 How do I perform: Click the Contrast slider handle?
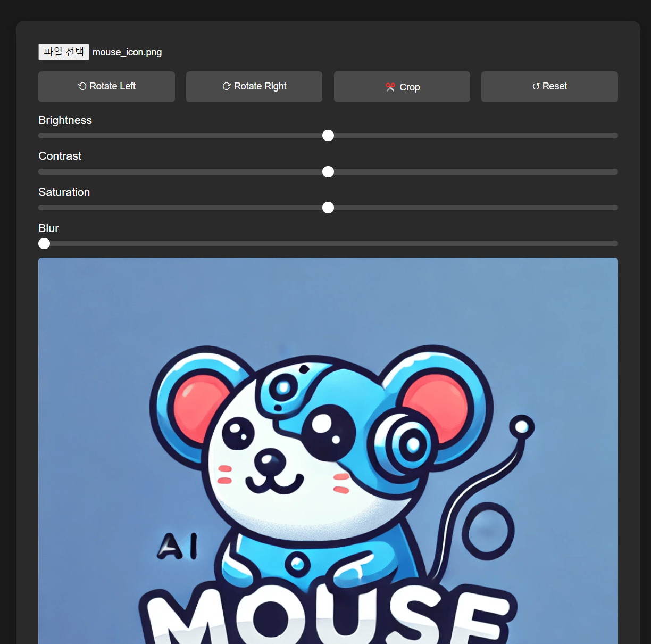point(328,172)
